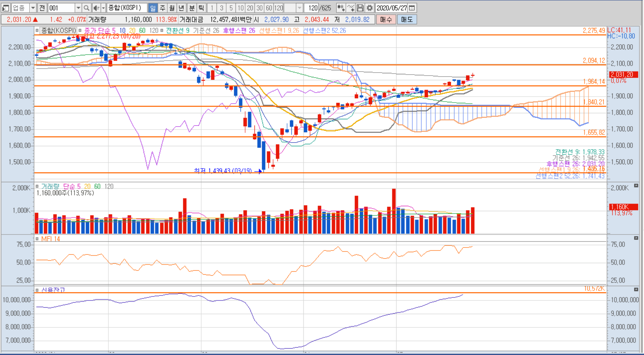This screenshot has height=355, width=644.
Task: Choose the 3 interval button
Action: 222,8
